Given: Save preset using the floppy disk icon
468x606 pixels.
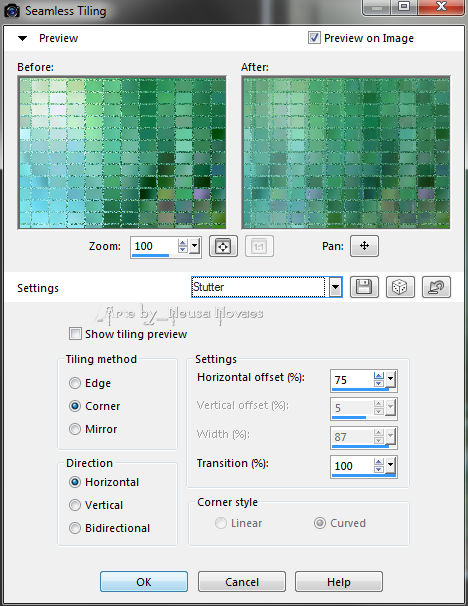Looking at the screenshot, I should click(x=364, y=287).
